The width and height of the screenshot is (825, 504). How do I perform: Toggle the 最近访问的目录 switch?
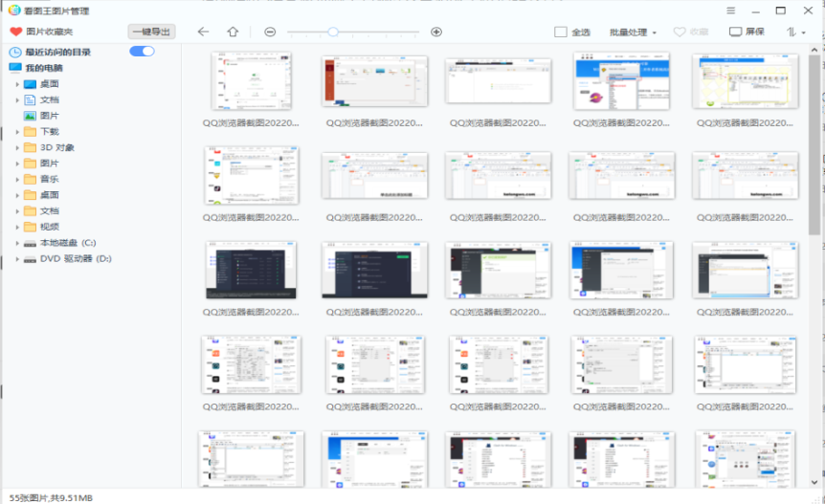(x=142, y=51)
